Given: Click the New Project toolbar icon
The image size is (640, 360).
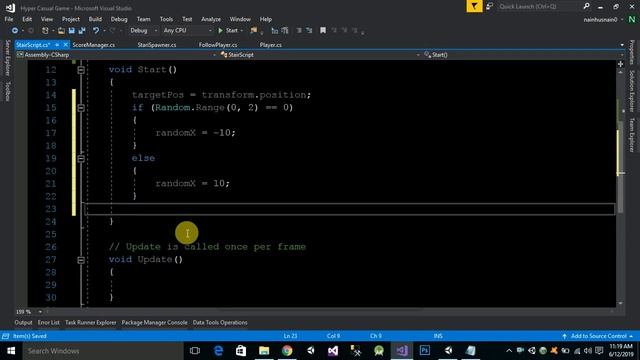Looking at the screenshot, I should click(45, 31).
